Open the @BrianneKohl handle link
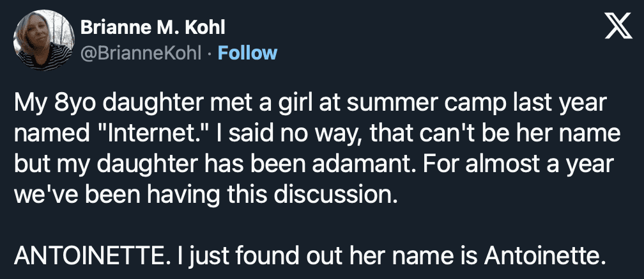 (x=142, y=52)
